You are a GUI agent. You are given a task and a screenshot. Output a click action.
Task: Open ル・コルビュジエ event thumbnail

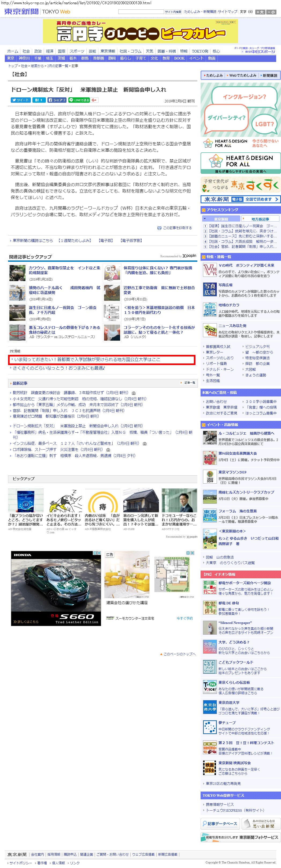tap(210, 438)
